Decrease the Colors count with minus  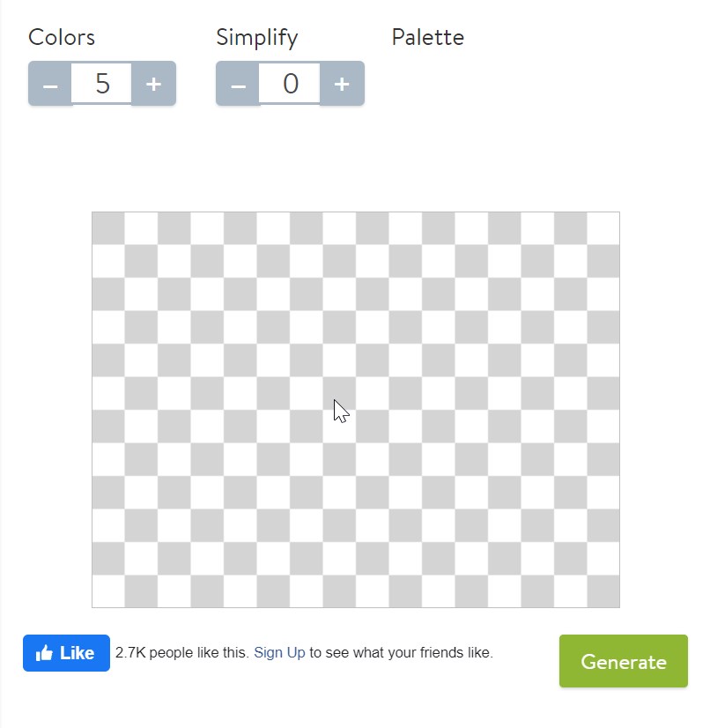[x=50, y=85]
